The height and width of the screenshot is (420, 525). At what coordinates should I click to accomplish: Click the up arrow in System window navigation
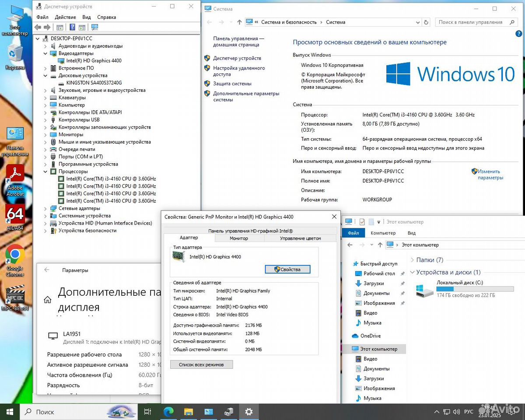239,22
